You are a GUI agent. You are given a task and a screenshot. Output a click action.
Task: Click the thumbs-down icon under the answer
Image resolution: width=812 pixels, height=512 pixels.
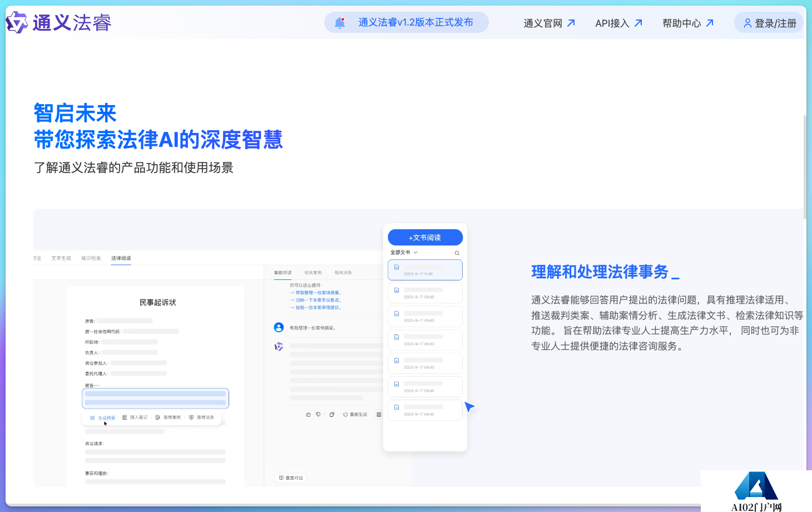click(319, 415)
